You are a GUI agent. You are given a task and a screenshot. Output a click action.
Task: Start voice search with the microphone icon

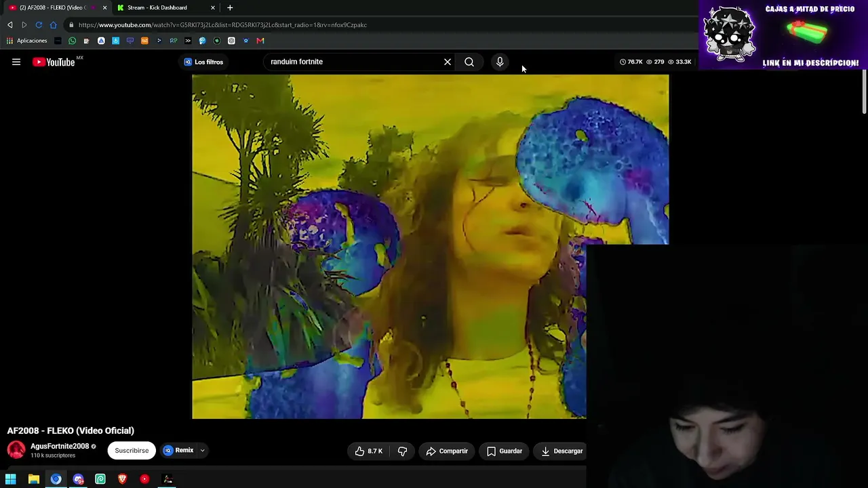500,62
